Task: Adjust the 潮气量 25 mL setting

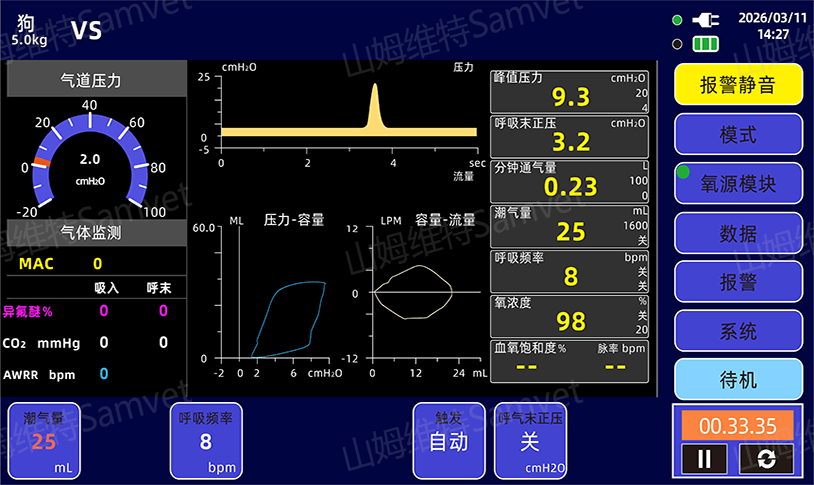Action: tap(44, 441)
